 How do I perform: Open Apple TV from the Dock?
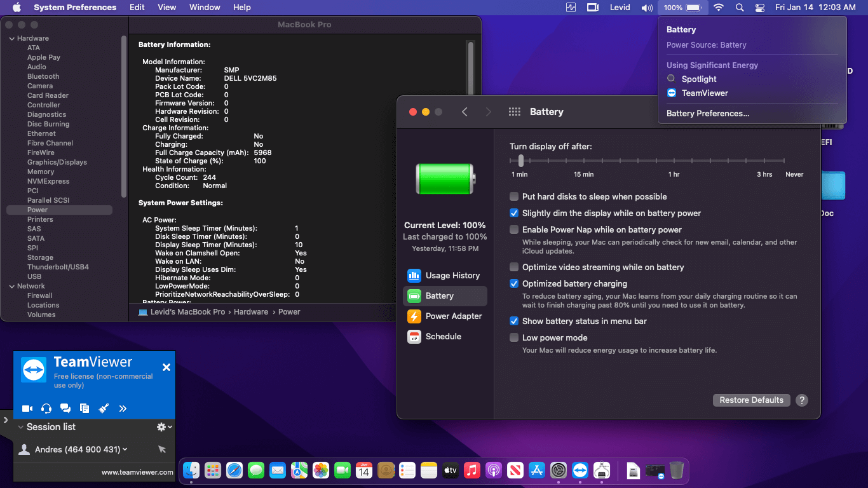click(x=451, y=470)
